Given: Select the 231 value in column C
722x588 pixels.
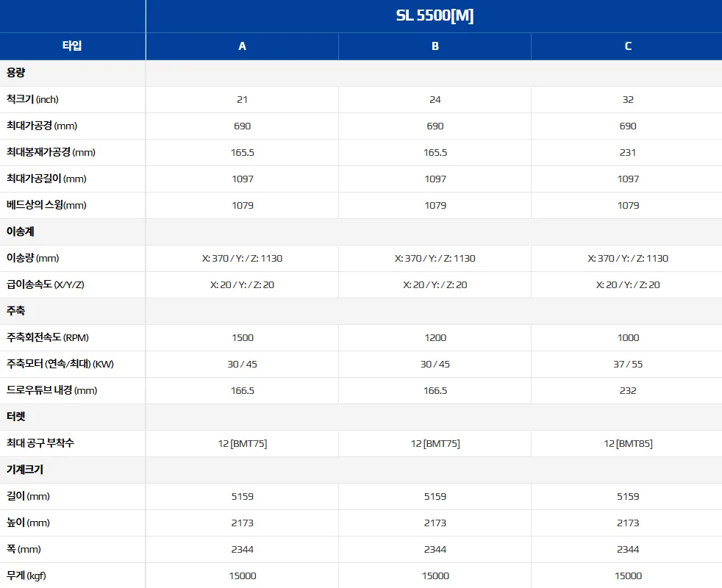Looking at the screenshot, I should point(628,152).
